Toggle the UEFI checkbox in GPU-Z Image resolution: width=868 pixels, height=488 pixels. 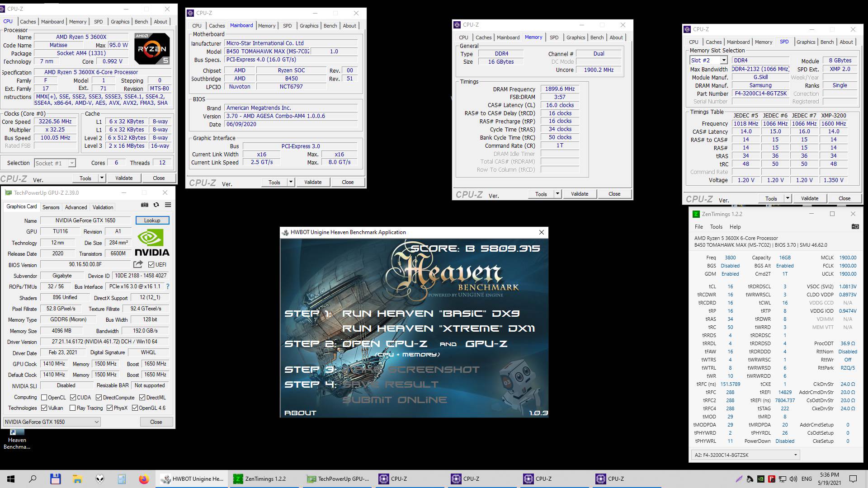click(x=151, y=265)
